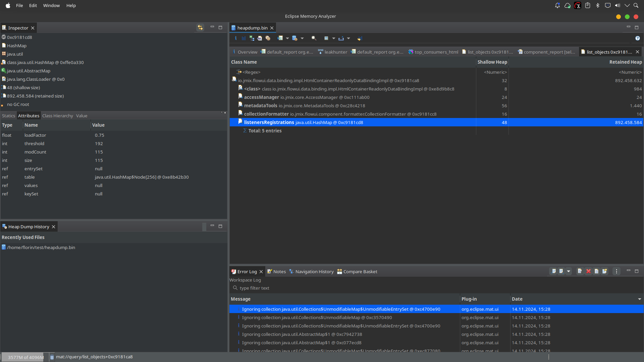Click the Find Object by Address magnifier
Viewport: 644px width, 362px height.
coord(314,38)
